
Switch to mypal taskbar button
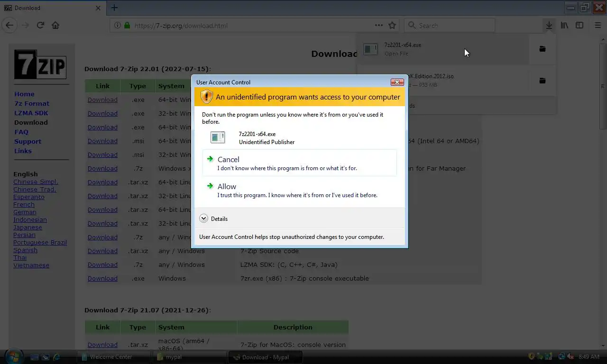pos(190,357)
